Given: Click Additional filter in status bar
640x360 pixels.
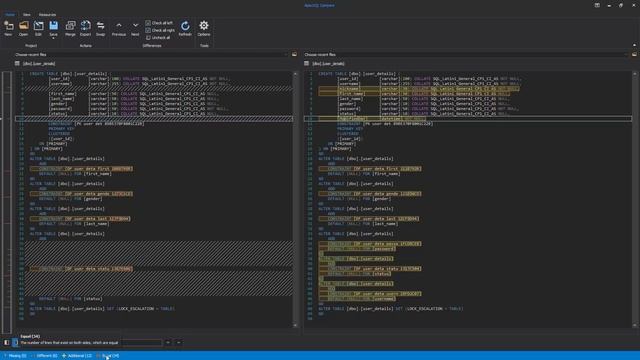Looking at the screenshot, I should 78,356.
